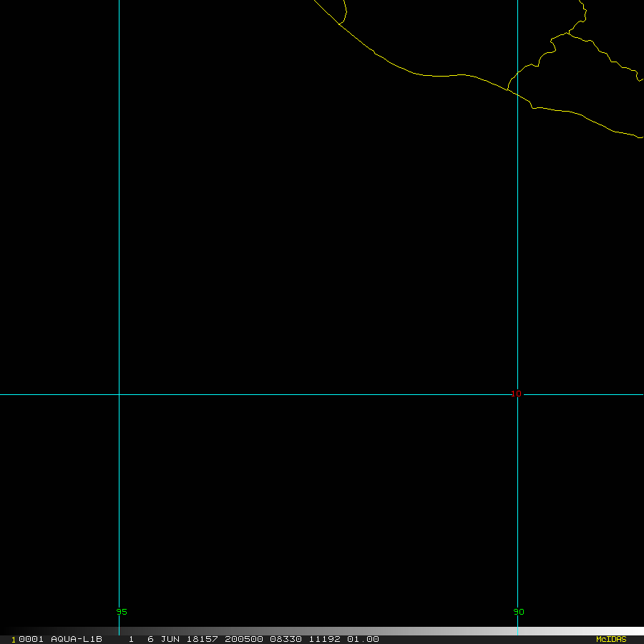Click the intersection of cyan line and 10 latitude

119,394
